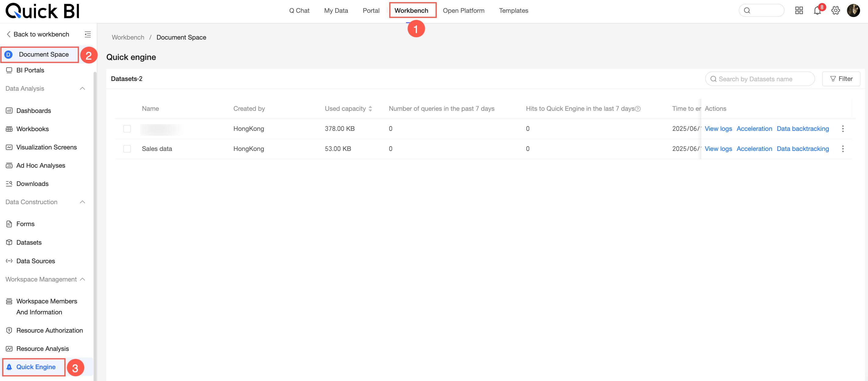Go to the Q Chat tab
868x381 pixels.
click(x=299, y=11)
